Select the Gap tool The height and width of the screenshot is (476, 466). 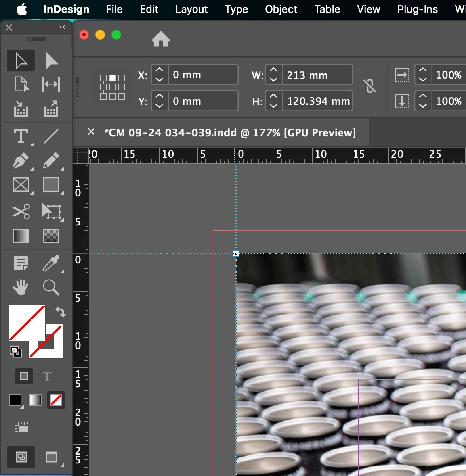click(51, 84)
